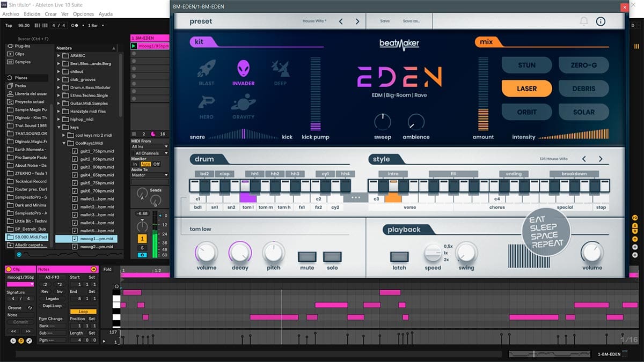644x362 pixels.
Task: Collapse the keys folder
Action: (59, 127)
